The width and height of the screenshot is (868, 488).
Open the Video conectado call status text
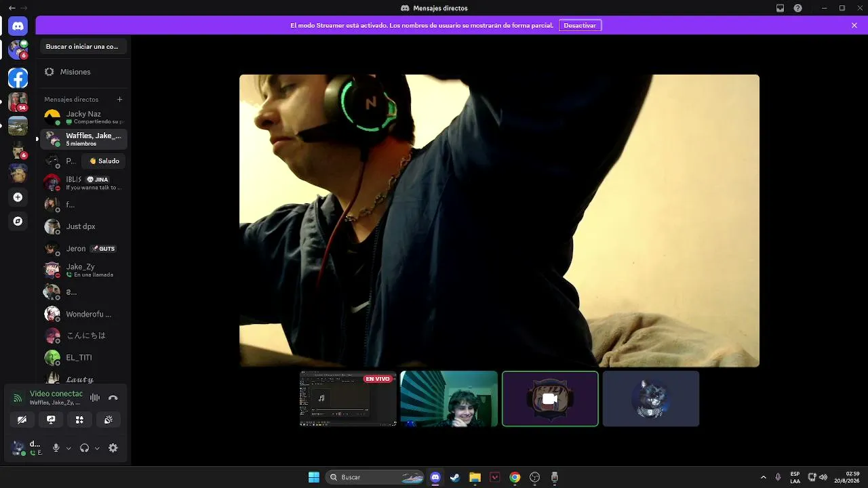pos(56,394)
